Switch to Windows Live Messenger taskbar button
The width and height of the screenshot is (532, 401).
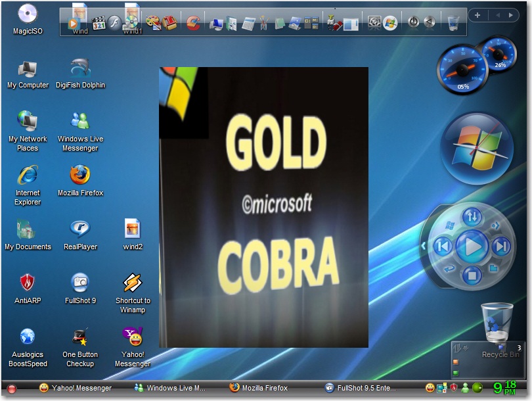[169, 388]
